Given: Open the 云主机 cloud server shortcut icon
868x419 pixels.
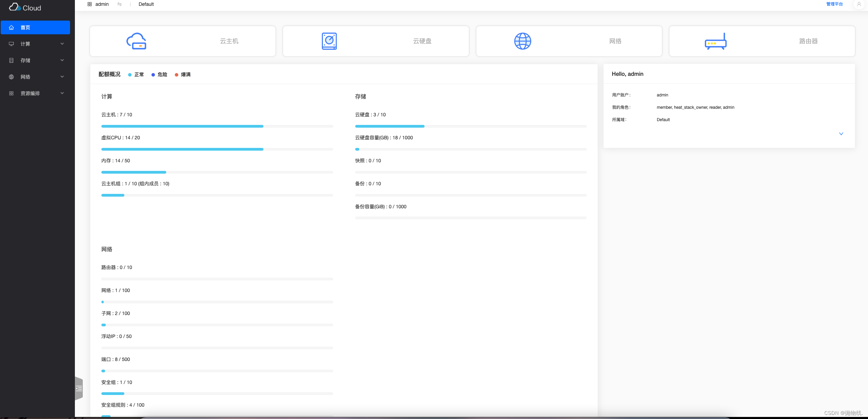Looking at the screenshot, I should (x=136, y=41).
